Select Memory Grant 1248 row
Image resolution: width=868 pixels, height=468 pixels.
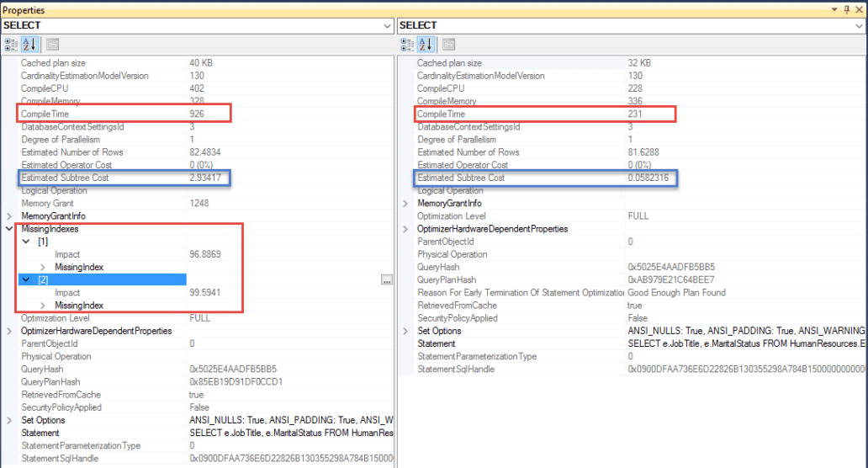point(205,203)
